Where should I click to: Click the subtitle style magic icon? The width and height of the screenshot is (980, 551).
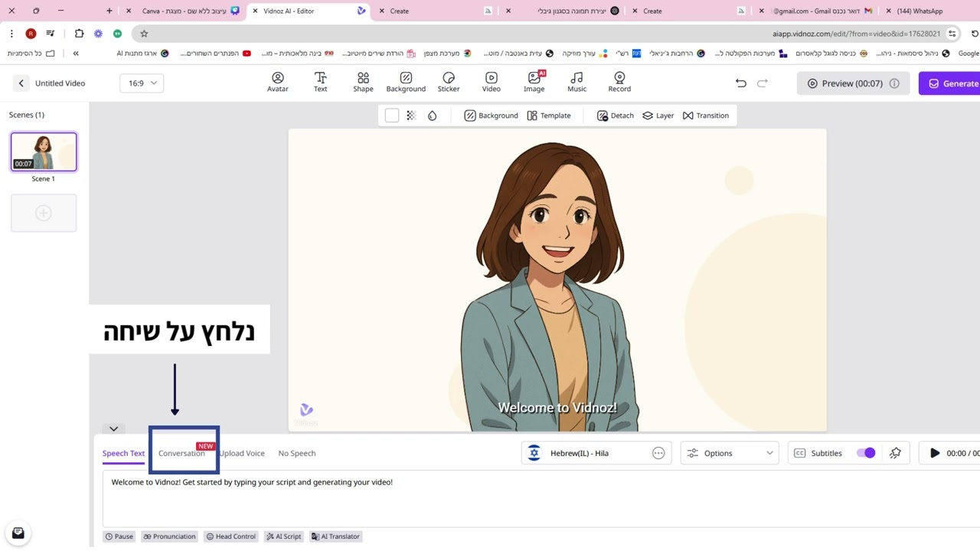click(895, 453)
